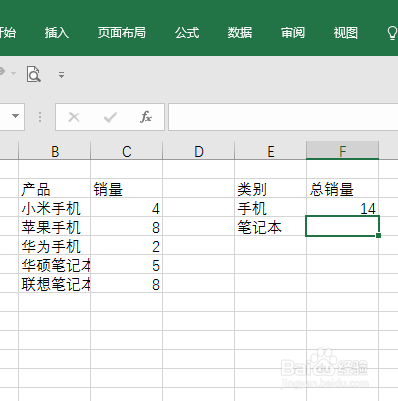Click the 华硕笔记本 sales value 5

click(127, 265)
